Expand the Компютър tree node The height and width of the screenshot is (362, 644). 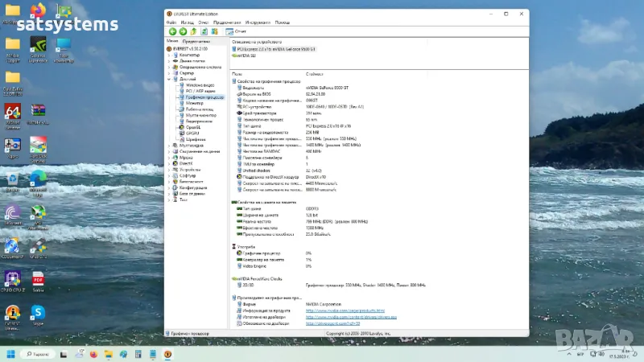[x=168, y=55]
